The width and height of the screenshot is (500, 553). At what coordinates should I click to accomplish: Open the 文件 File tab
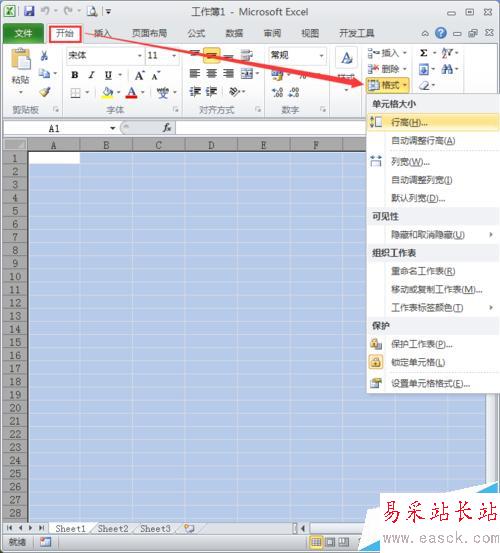[x=23, y=34]
